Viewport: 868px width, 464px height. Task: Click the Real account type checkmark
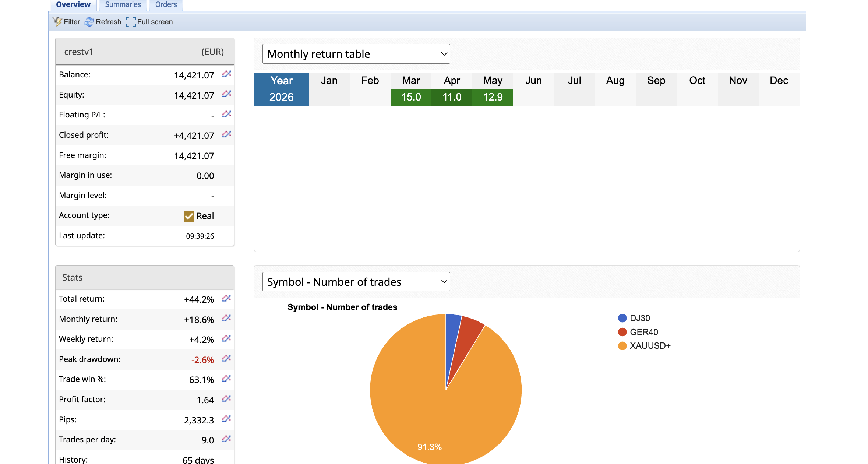coord(188,216)
